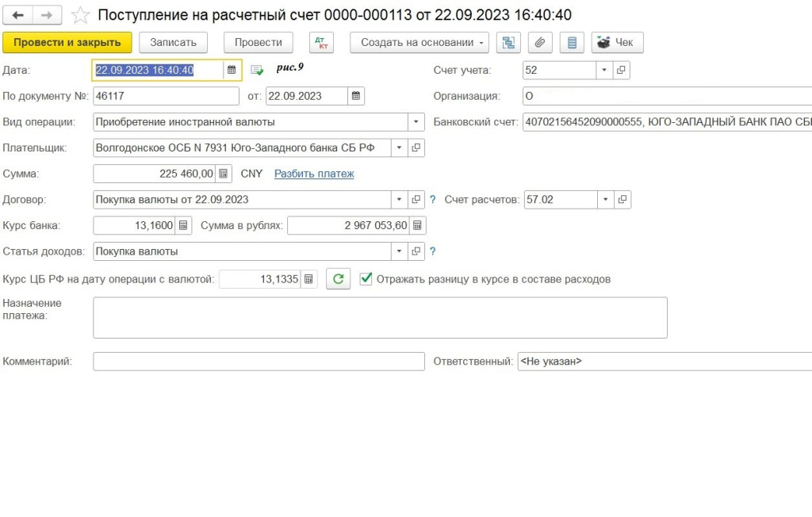Image resolution: width=812 pixels, height=517 pixels.
Task: Click the Комментарий input field
Action: [259, 362]
